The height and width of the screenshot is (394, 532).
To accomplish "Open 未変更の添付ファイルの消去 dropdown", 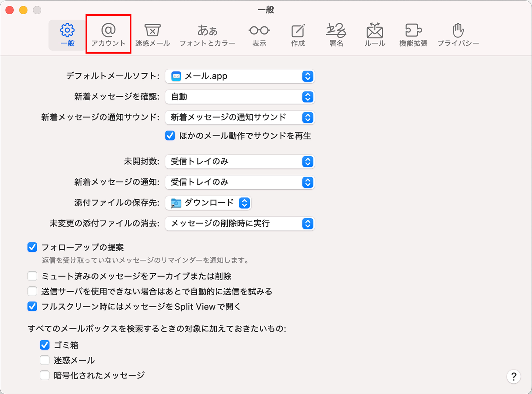I will (x=240, y=224).
